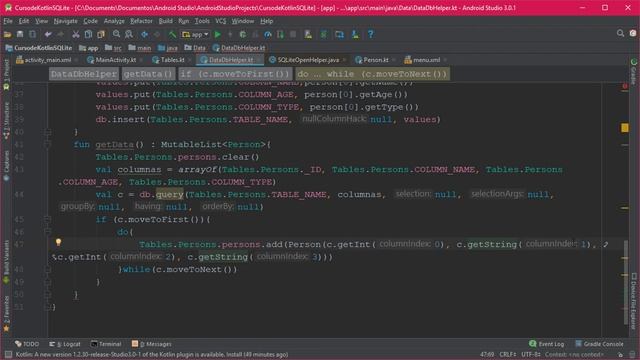Click the Save All toolbar icon
The width and height of the screenshot is (640, 360).
coord(20,35)
